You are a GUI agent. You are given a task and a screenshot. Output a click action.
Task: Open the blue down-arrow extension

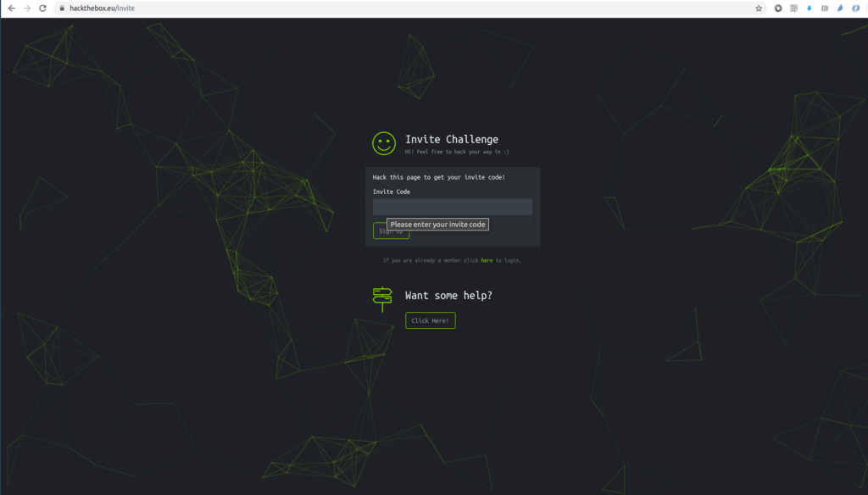pos(810,8)
